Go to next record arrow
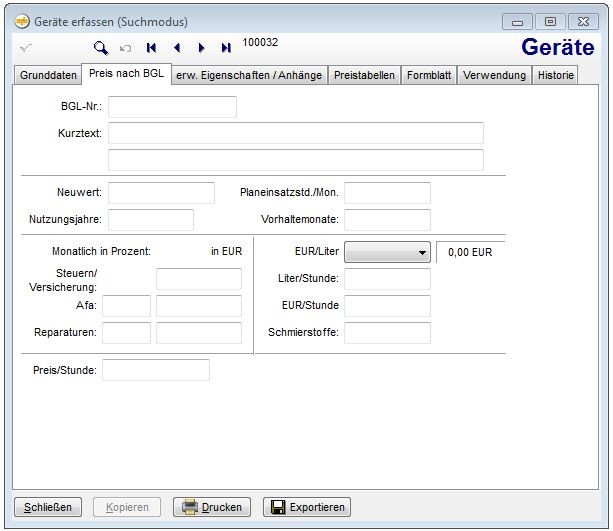The image size is (613, 531). click(x=201, y=47)
